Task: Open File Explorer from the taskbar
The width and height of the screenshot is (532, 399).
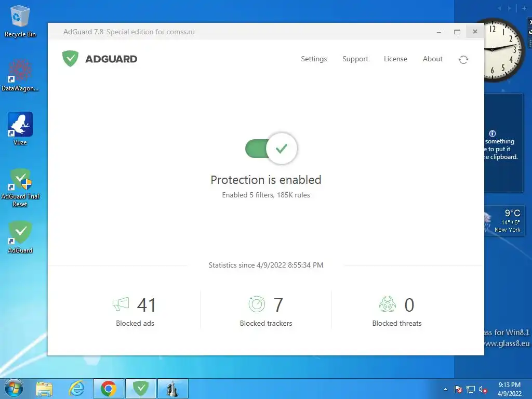Action: 44,389
